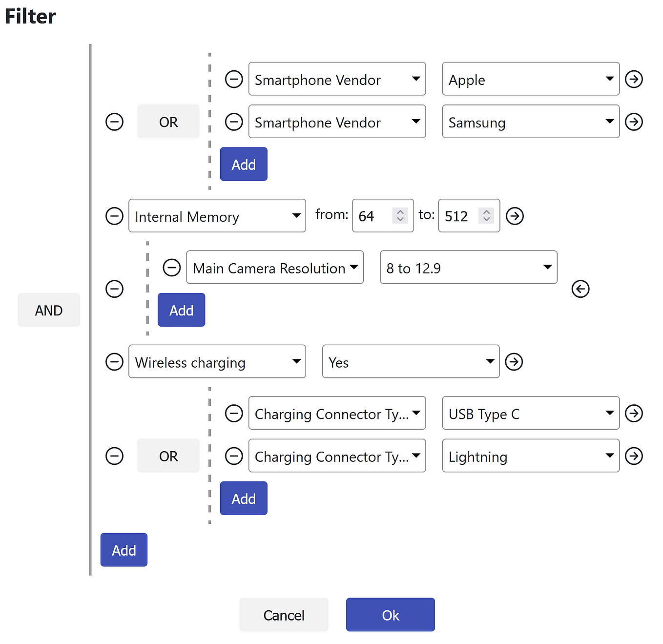Remove the entire lower OR group
The image size is (663, 644).
click(114, 456)
